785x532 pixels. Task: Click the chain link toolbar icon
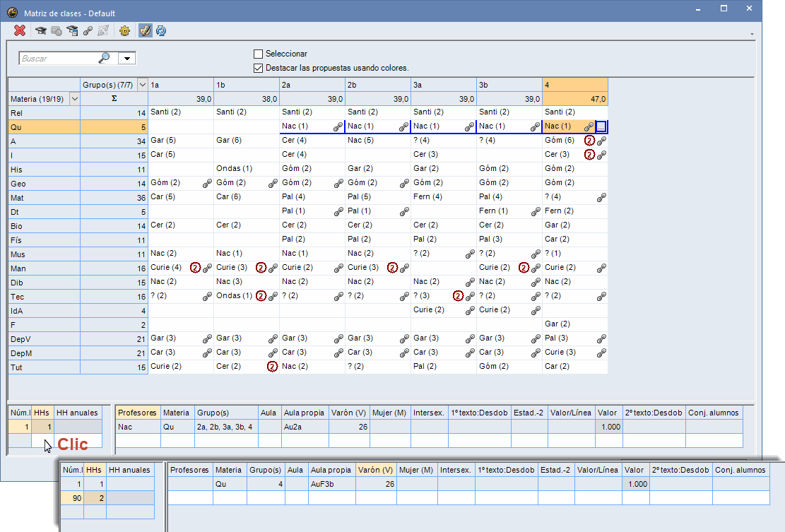click(x=88, y=31)
